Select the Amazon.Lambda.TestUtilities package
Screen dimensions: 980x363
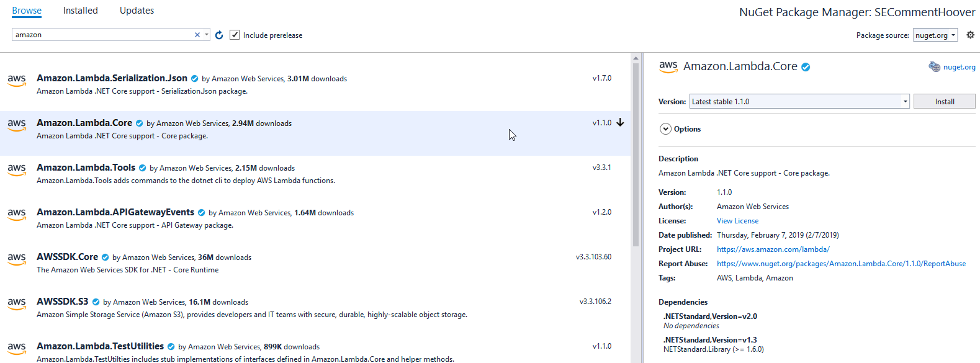click(x=315, y=349)
